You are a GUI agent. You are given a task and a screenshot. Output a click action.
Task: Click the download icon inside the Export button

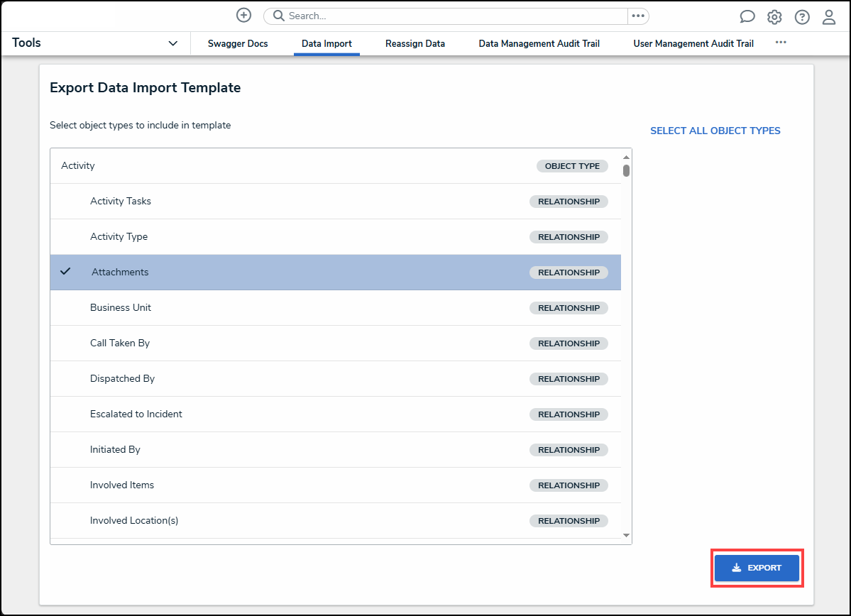click(735, 568)
